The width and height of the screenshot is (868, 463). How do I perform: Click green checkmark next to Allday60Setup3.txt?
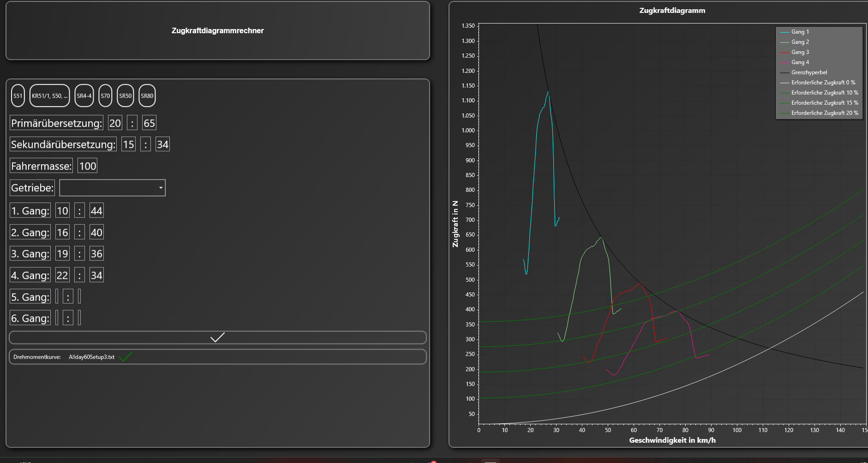(126, 357)
